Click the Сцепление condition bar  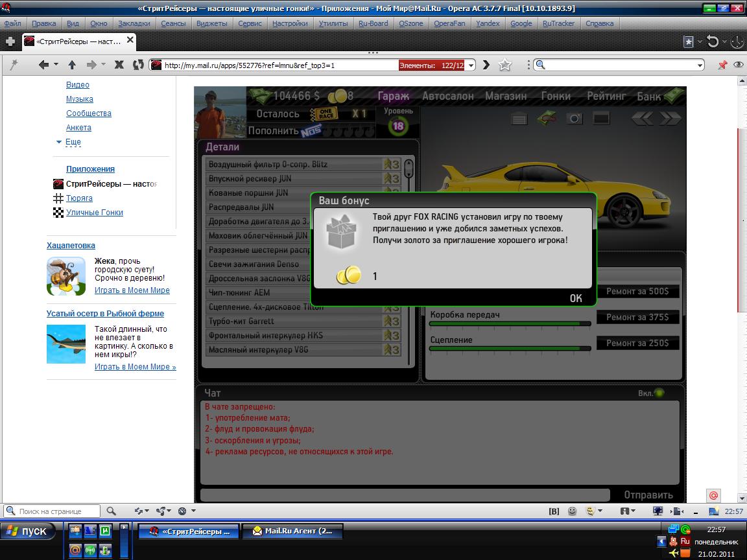[510, 349]
